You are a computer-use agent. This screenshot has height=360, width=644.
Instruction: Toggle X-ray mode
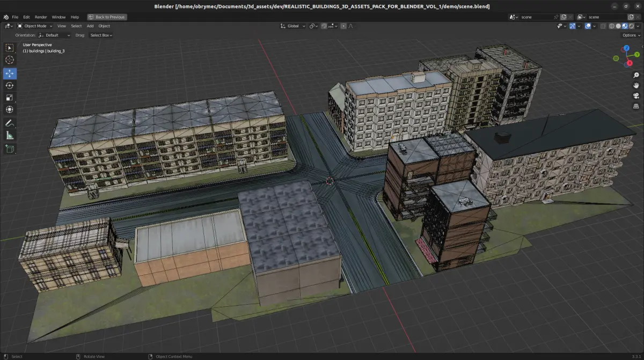coord(603,26)
